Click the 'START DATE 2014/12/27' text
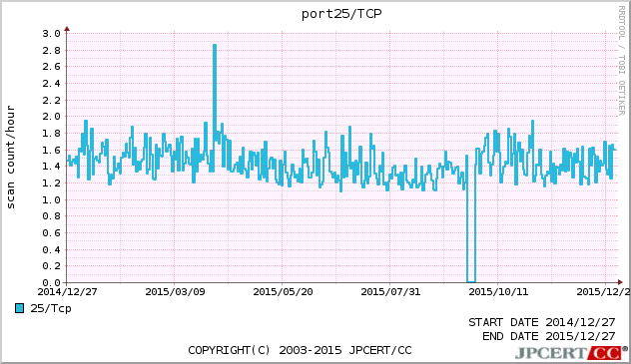Image resolution: width=631 pixels, height=364 pixels. pyautogui.click(x=542, y=322)
